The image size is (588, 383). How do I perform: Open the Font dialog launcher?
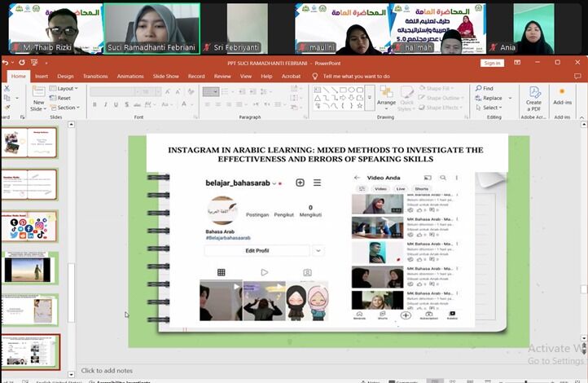195,117
